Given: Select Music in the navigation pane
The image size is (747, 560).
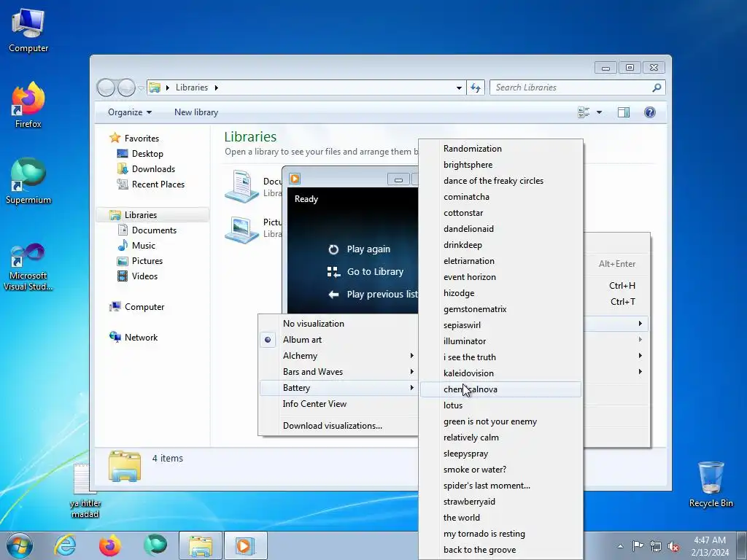Looking at the screenshot, I should (136, 246).
